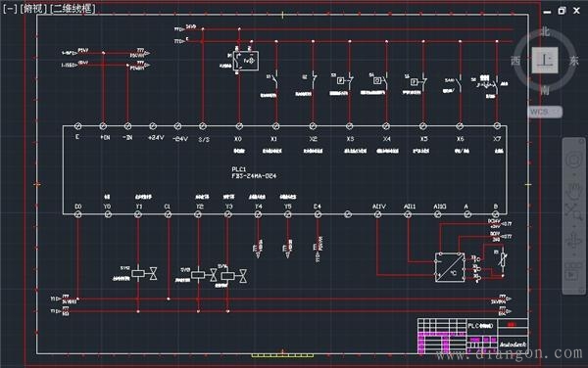The image size is (588, 368).
Task: Open the [-] viewport controls menu
Action: click(x=10, y=8)
